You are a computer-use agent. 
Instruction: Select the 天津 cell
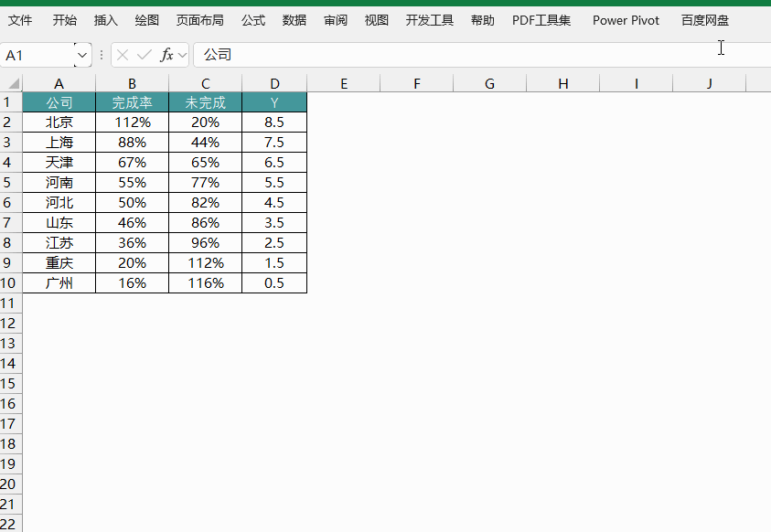(x=59, y=163)
